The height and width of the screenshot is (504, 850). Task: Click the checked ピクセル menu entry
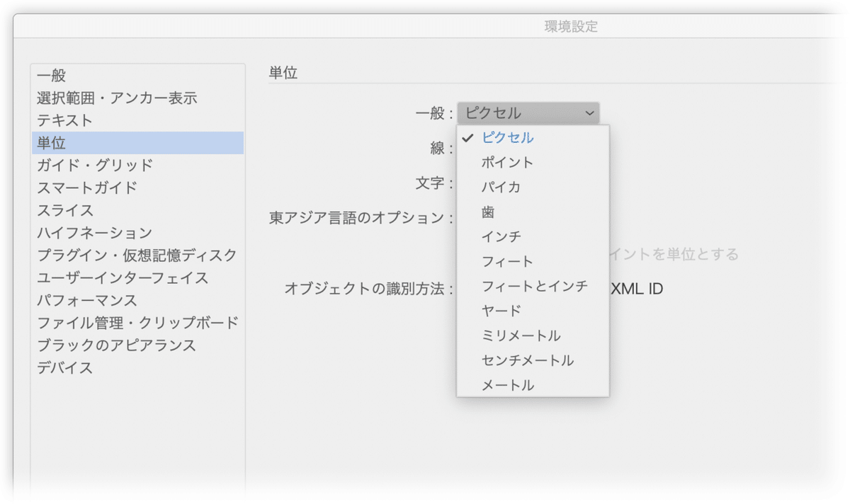[507, 138]
